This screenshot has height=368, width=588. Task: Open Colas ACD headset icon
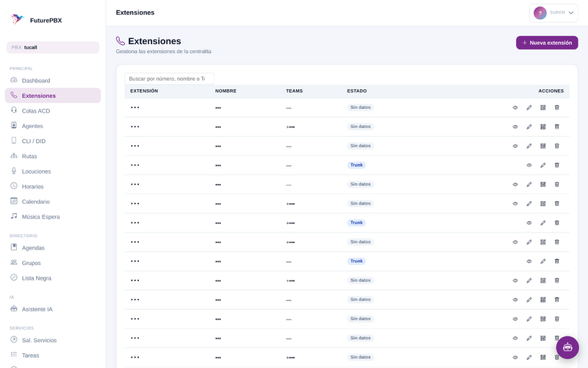coord(14,110)
